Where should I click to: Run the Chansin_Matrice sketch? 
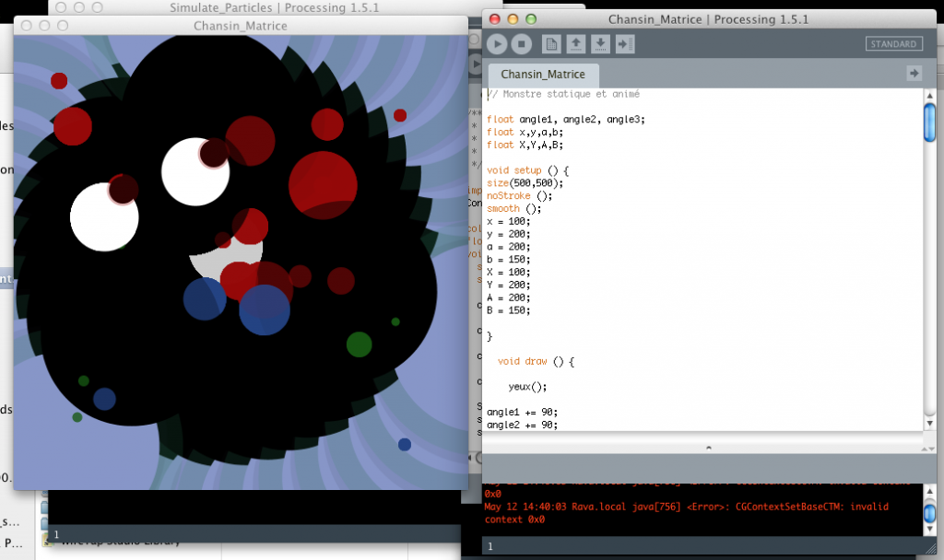tap(497, 44)
